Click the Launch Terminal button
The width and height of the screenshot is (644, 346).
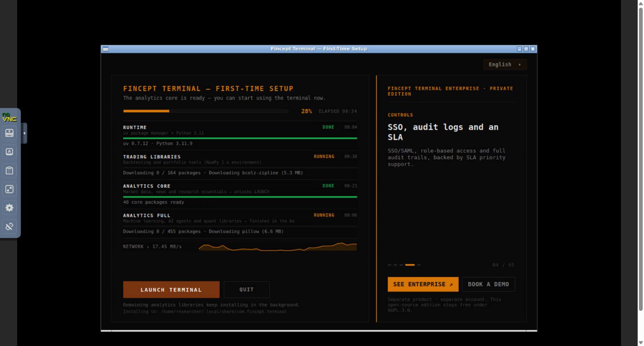(x=171, y=289)
